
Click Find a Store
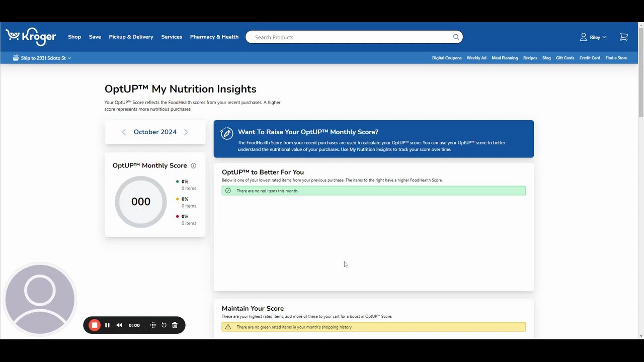point(616,58)
